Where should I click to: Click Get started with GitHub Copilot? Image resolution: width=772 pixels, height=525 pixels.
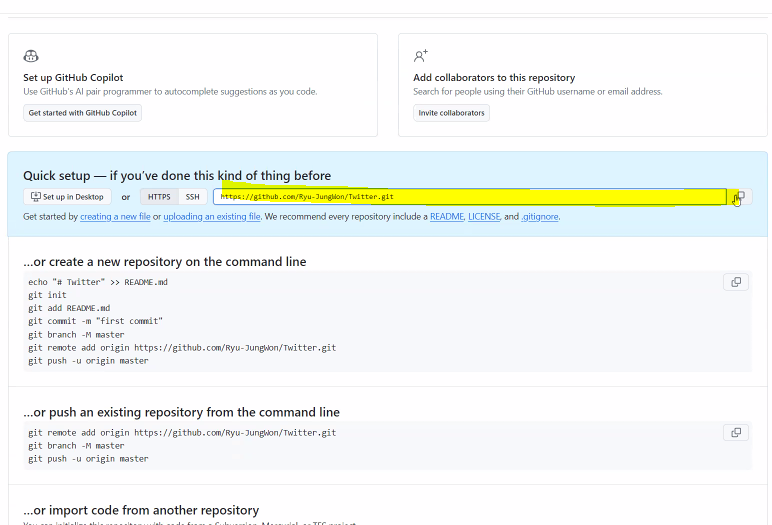click(82, 113)
